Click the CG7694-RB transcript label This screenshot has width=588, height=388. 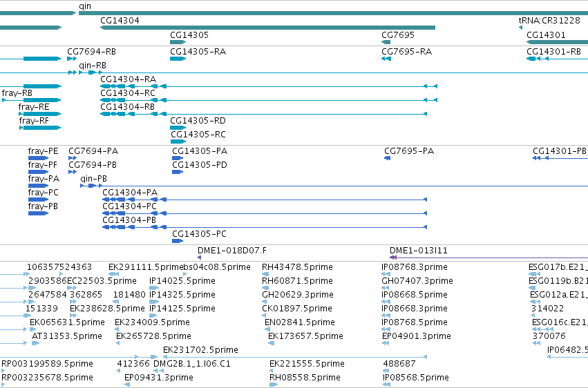point(91,51)
